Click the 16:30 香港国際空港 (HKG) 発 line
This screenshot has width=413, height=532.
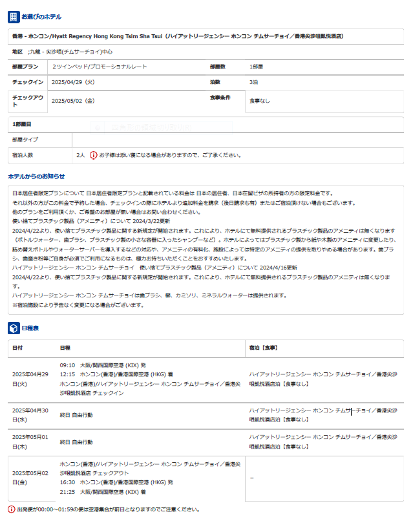(116, 482)
